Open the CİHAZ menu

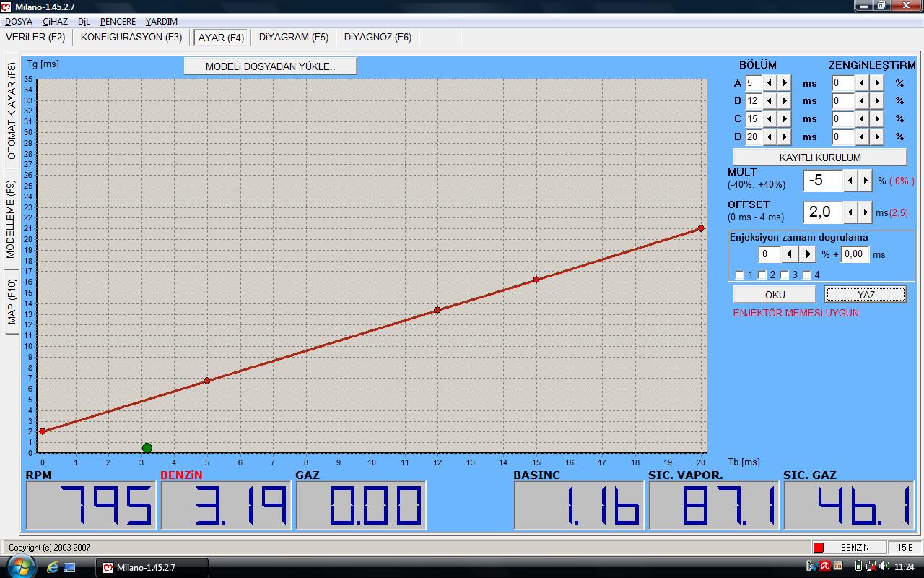pyautogui.click(x=55, y=22)
